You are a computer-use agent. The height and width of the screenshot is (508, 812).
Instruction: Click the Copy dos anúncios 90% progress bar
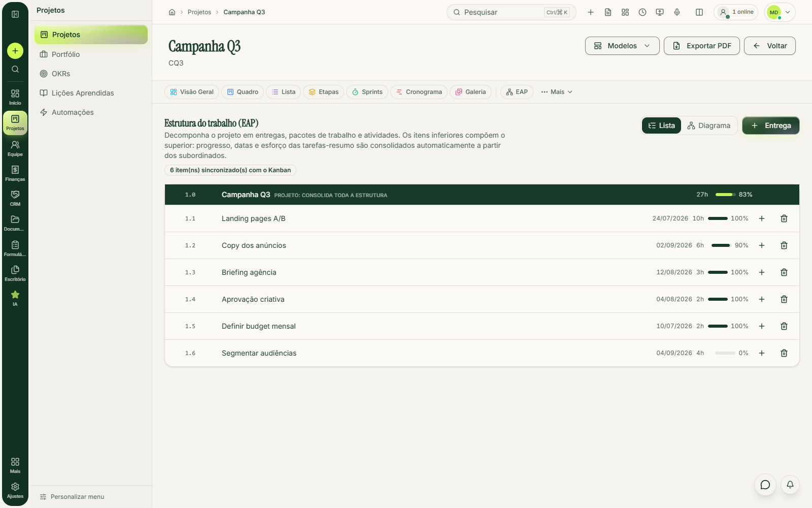click(x=721, y=245)
